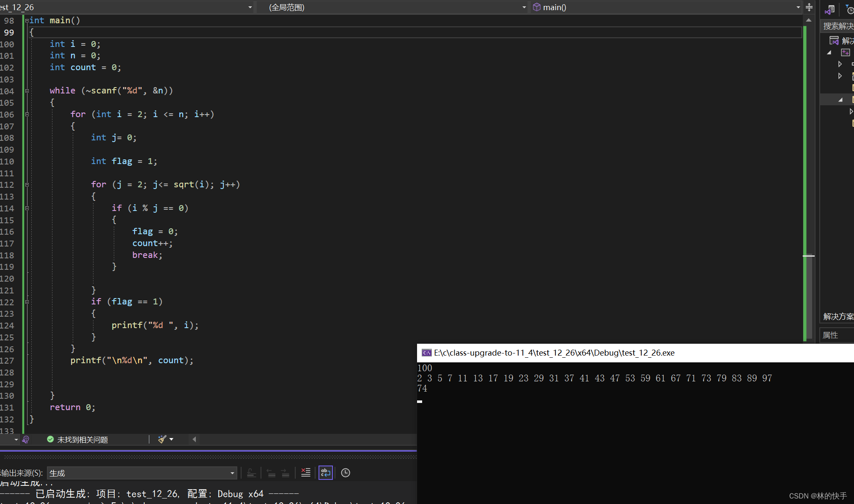
Task: Open the zoom level dropdown arrow
Action: (x=16, y=440)
